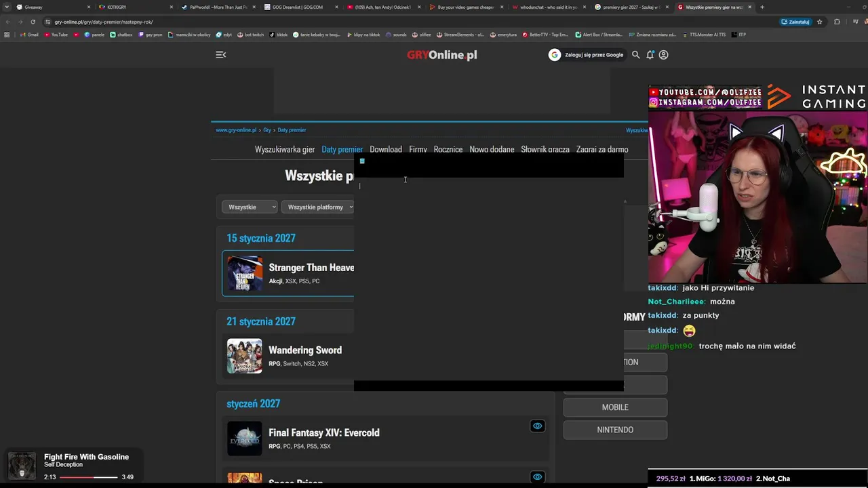
Task: Open the Nowo dodane menu item
Action: click(x=492, y=149)
